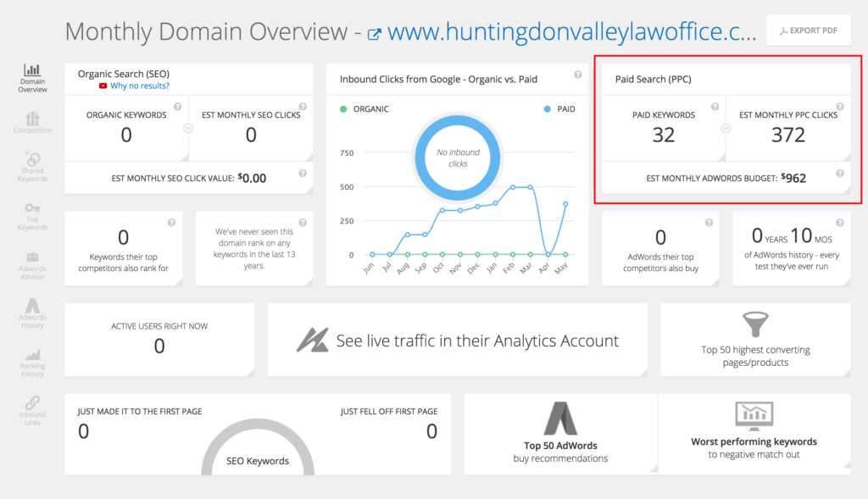
Task: Click help icon on Inbound Clicks chart
Action: tap(577, 75)
